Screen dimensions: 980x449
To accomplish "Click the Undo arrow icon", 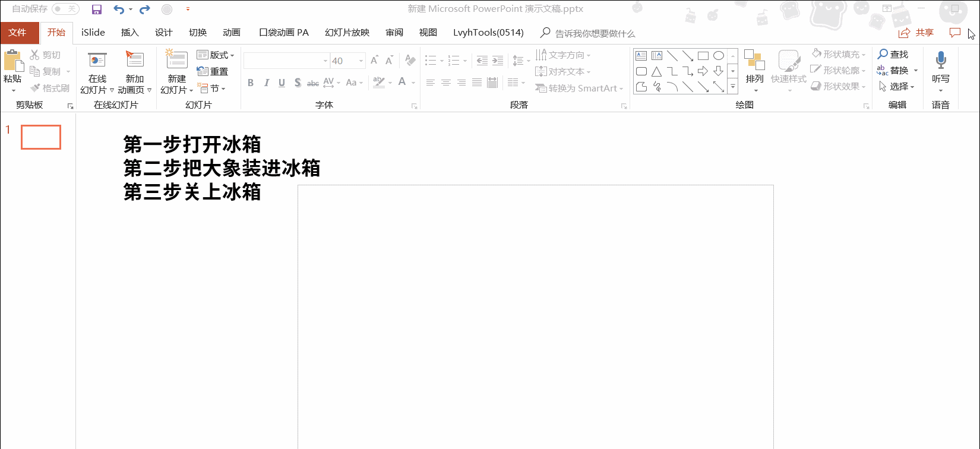I will point(119,10).
